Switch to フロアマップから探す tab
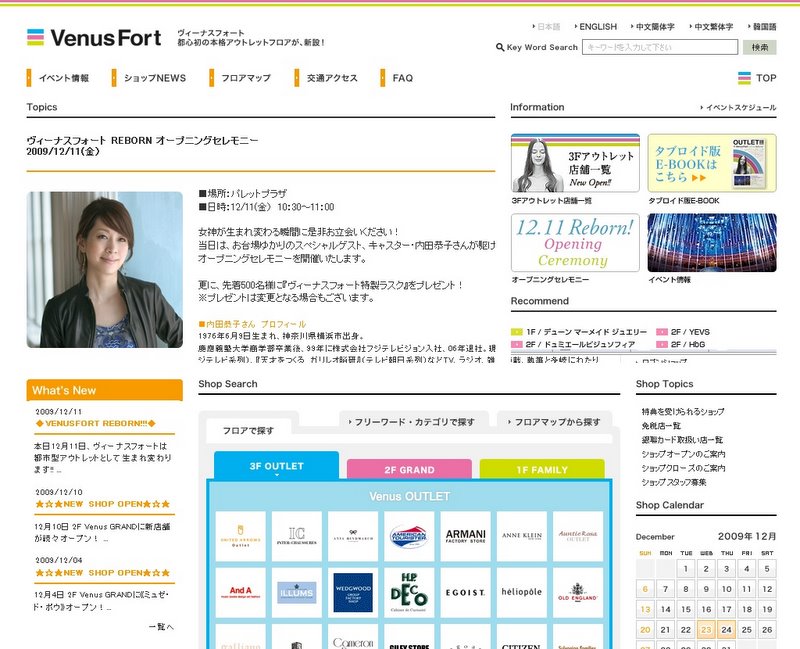800x649 pixels. pos(554,422)
